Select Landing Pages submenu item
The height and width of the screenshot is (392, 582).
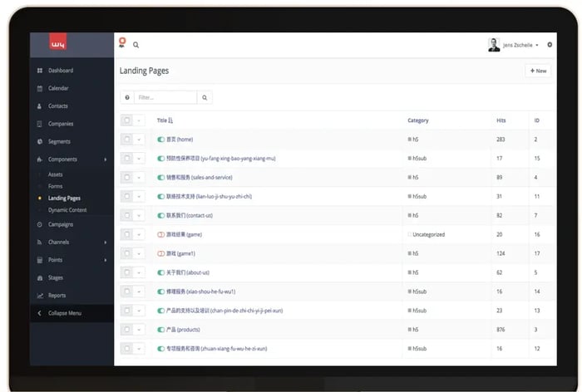click(x=64, y=198)
